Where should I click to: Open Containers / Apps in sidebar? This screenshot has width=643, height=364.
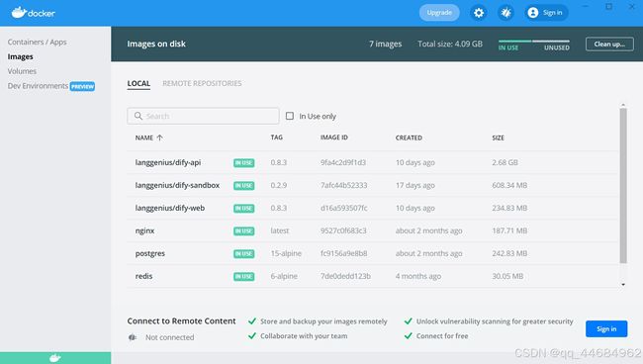(x=37, y=42)
